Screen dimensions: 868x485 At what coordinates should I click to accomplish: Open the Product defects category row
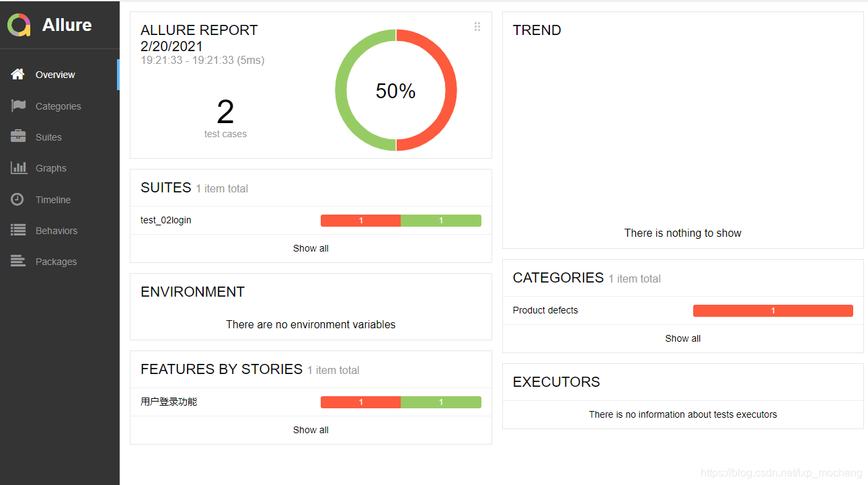[683, 310]
